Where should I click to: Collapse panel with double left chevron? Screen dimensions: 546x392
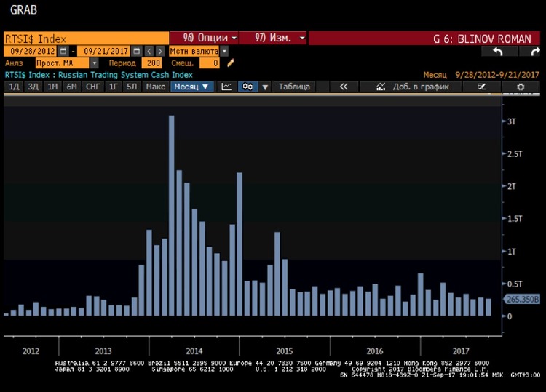(x=344, y=87)
